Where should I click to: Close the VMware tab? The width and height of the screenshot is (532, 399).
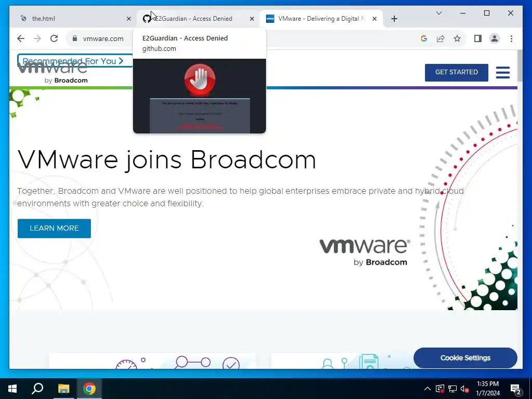[375, 19]
